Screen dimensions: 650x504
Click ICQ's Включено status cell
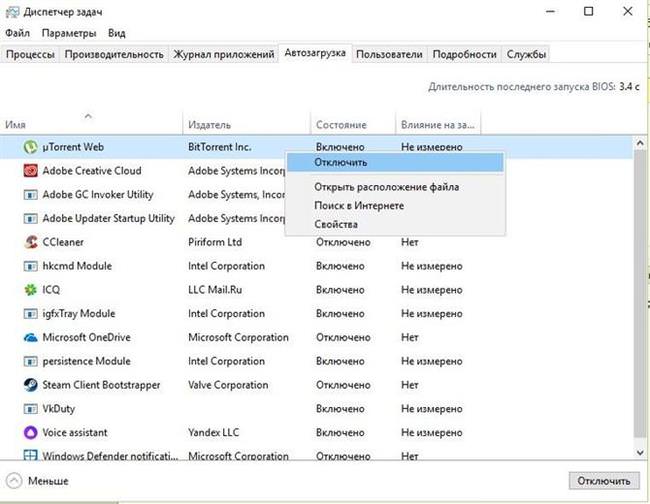(340, 290)
